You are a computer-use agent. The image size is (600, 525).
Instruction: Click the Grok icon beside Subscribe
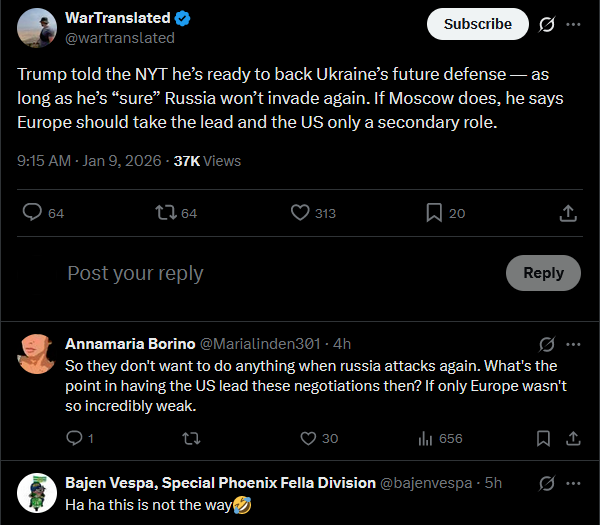pyautogui.click(x=547, y=24)
